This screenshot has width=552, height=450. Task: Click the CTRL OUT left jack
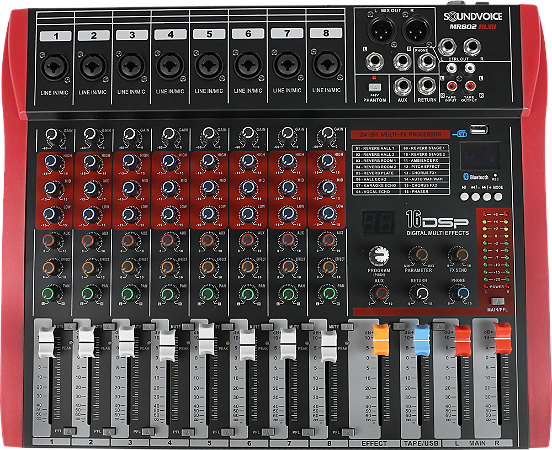(447, 47)
